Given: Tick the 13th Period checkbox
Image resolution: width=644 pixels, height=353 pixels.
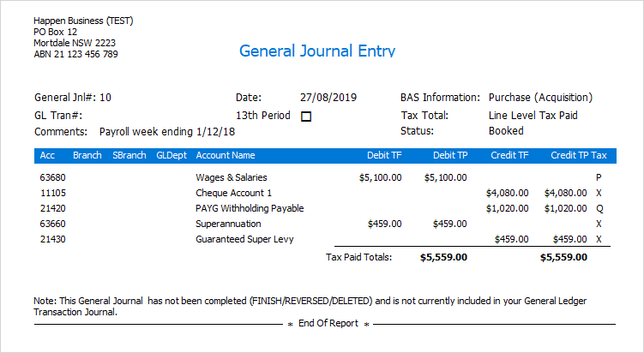Looking at the screenshot, I should (x=306, y=116).
